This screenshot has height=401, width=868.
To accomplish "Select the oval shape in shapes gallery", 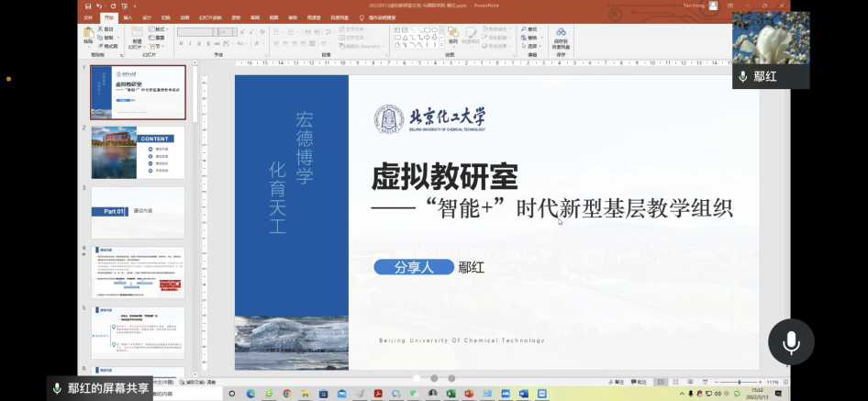I will point(435,30).
